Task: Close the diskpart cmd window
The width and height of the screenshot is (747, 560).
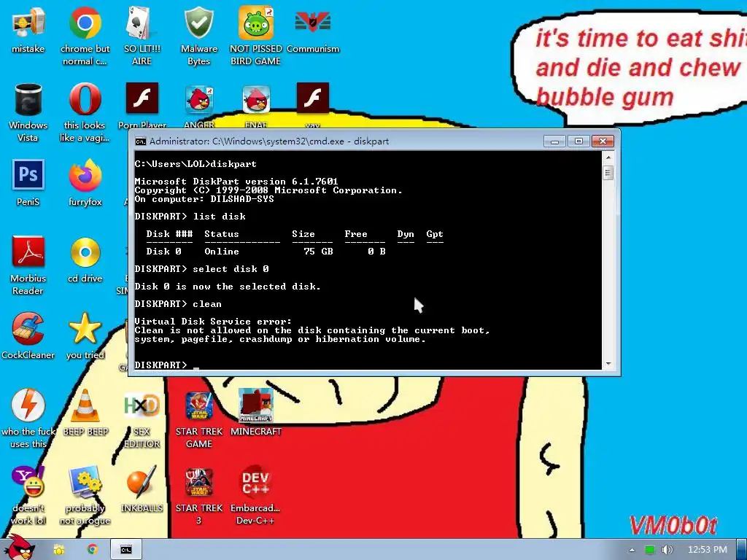Action: pos(603,141)
